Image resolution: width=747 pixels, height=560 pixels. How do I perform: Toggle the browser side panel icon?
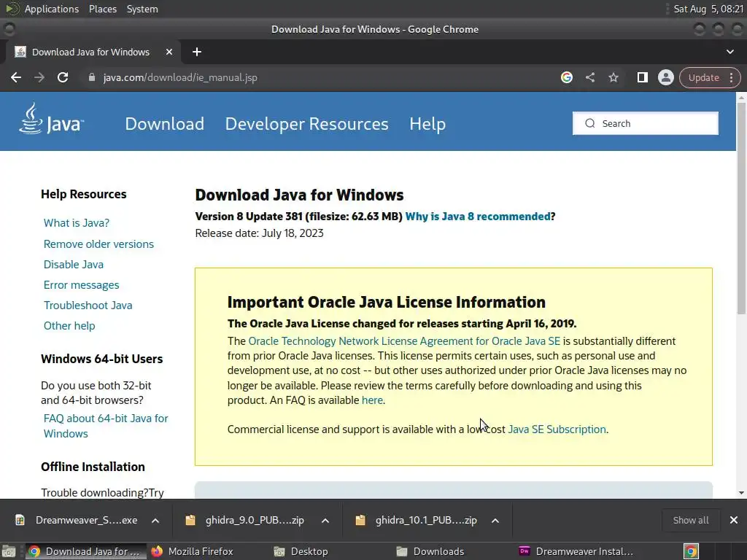pos(642,77)
